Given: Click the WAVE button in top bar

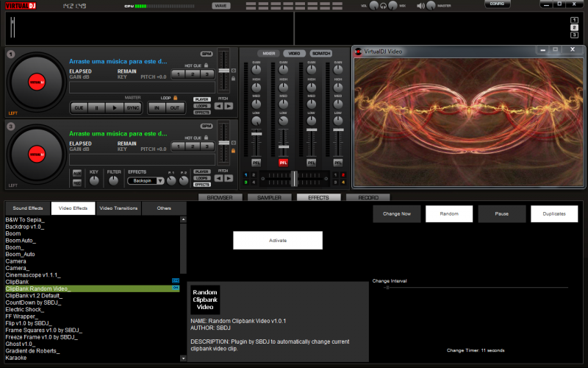Looking at the screenshot, I should [221, 6].
